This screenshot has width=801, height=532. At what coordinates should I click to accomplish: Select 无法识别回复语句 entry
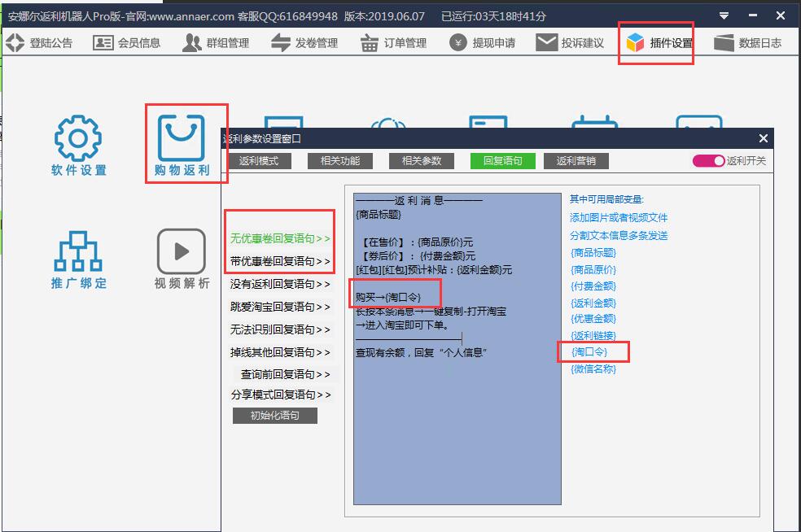click(x=280, y=329)
